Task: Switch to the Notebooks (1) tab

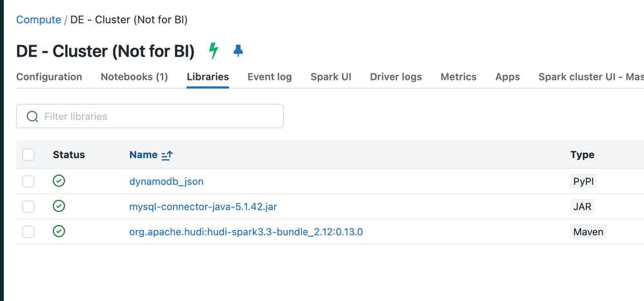Action: pyautogui.click(x=134, y=77)
